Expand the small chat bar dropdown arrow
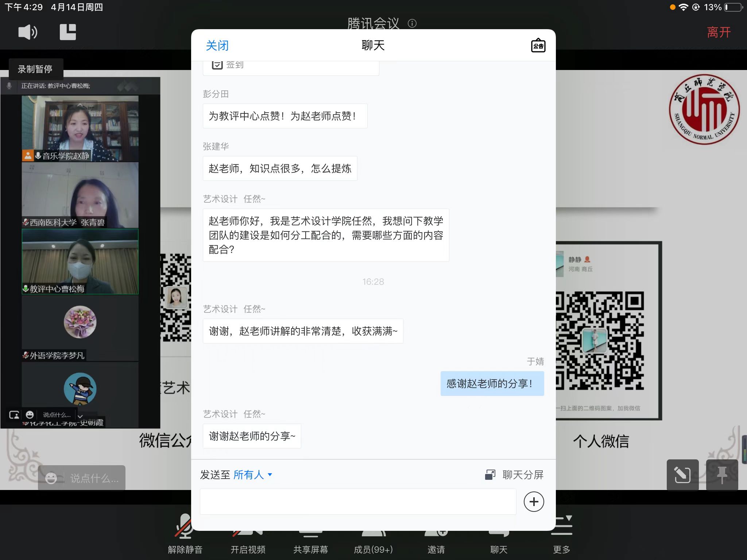747x560 pixels. tap(80, 416)
